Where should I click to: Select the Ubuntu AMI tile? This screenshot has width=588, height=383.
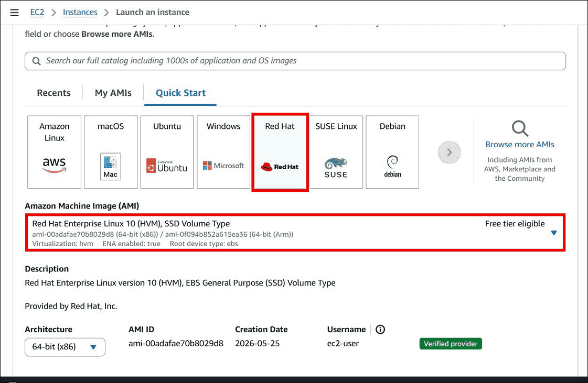167,152
